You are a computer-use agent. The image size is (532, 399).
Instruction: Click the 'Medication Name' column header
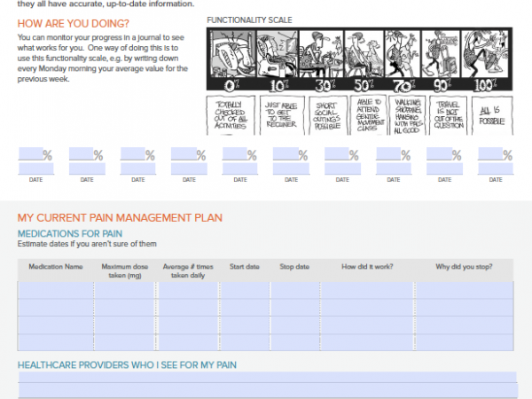click(56, 267)
